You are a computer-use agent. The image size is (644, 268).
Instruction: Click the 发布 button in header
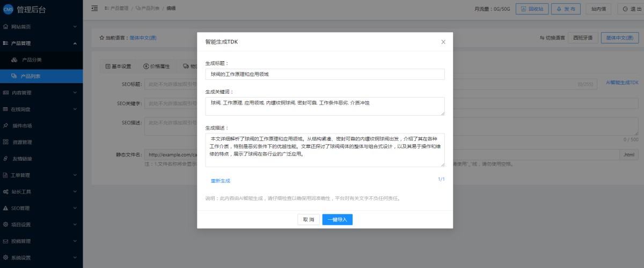[x=565, y=9]
